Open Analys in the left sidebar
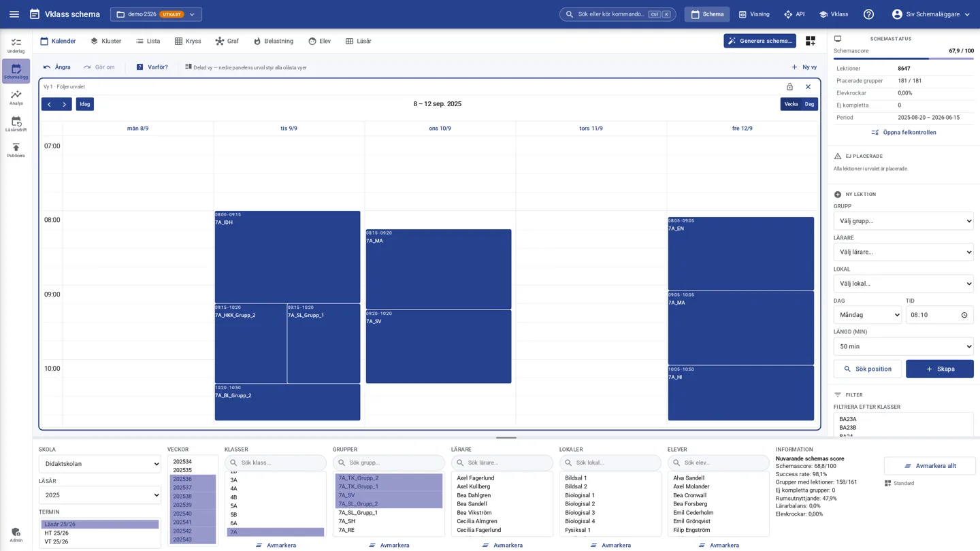Viewport: 980px width, 551px height. click(16, 98)
